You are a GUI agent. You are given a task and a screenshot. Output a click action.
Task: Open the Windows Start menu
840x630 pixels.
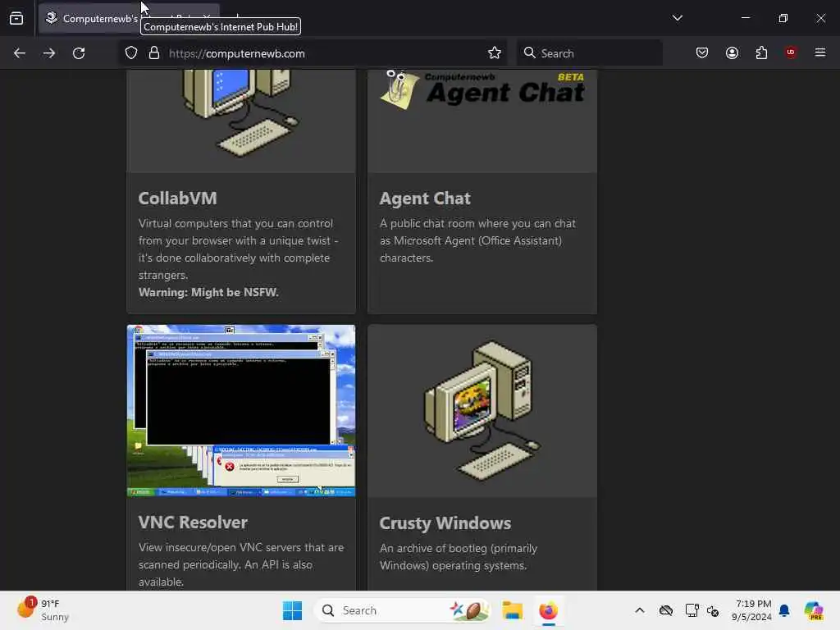click(293, 610)
